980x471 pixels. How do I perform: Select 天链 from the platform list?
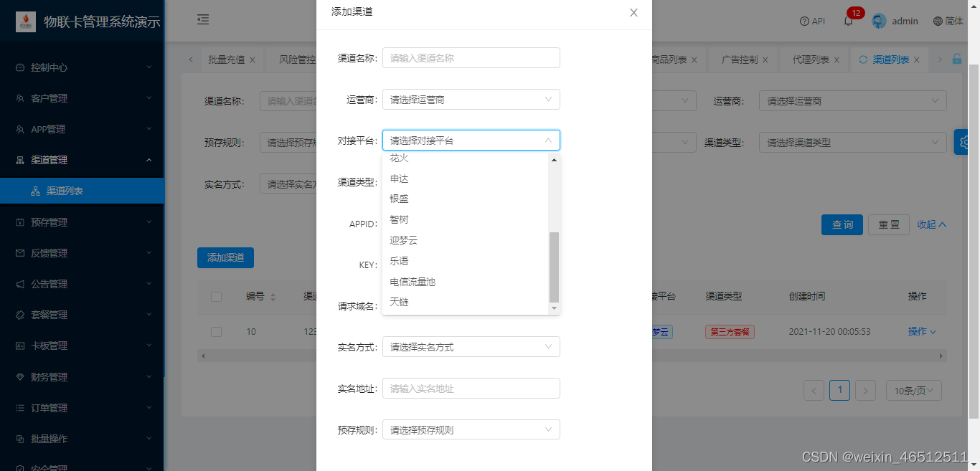tap(400, 302)
